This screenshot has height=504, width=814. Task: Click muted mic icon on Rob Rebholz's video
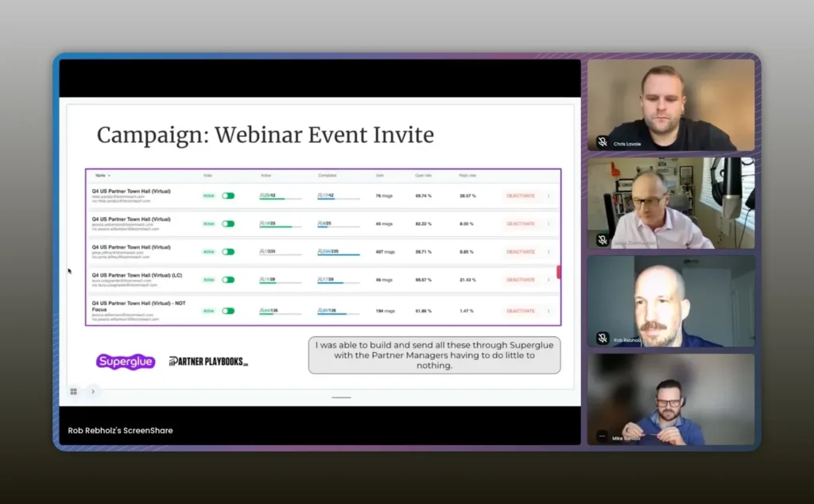pyautogui.click(x=603, y=338)
